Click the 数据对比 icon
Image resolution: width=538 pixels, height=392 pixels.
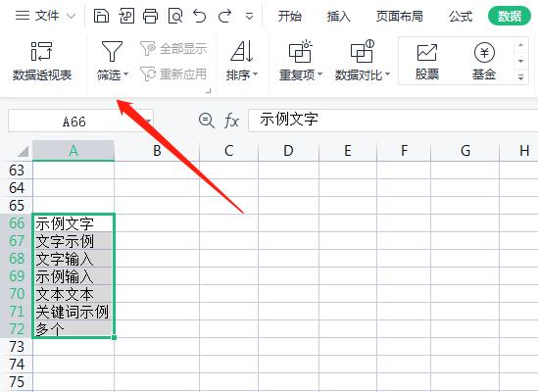pyautogui.click(x=362, y=52)
